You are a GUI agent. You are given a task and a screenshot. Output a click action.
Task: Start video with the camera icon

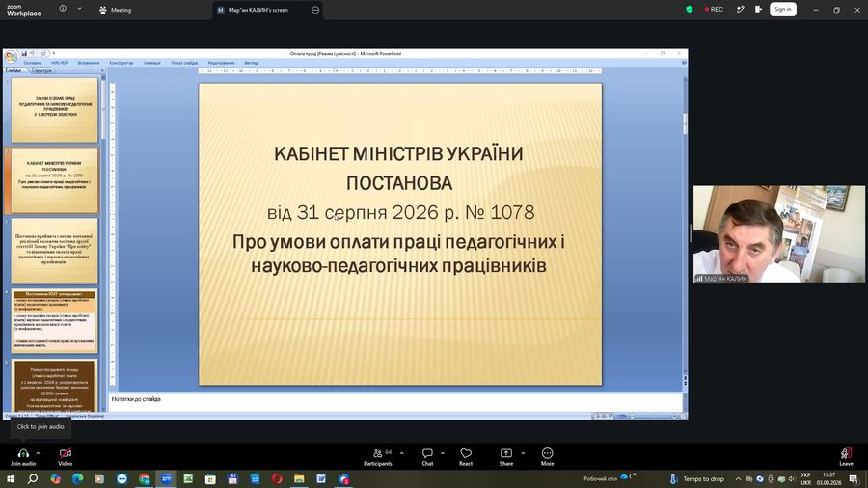click(x=66, y=453)
